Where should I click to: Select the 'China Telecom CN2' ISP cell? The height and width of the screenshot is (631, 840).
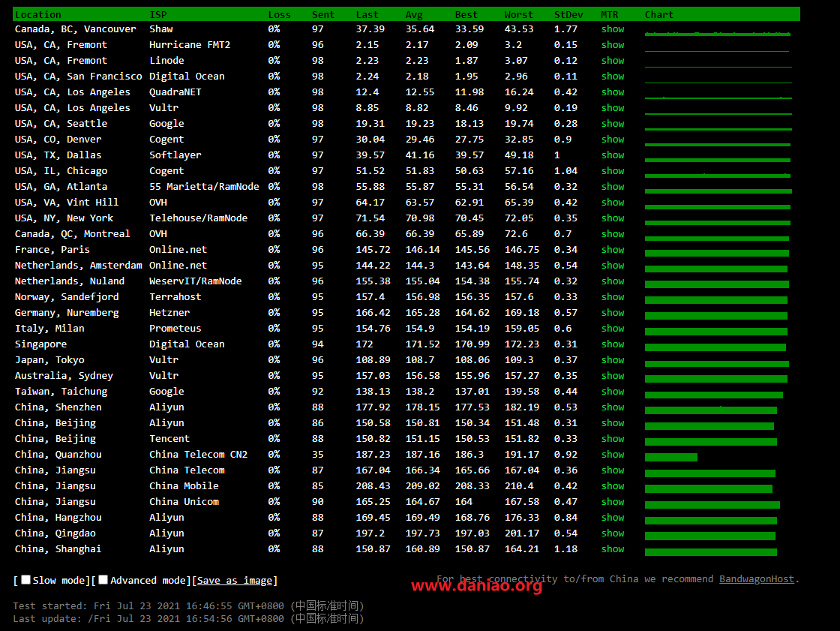tap(198, 455)
